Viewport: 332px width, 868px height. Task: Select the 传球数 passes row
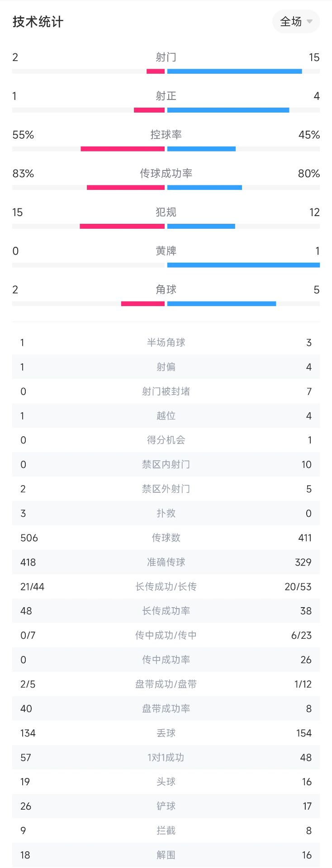click(x=166, y=538)
